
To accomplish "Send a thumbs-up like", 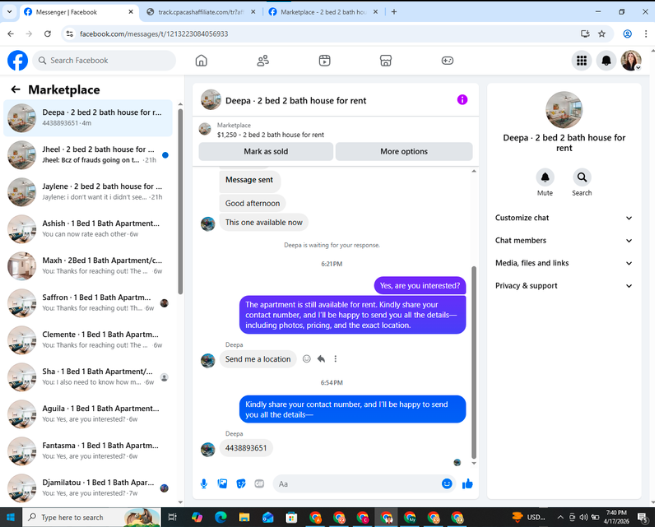I will pos(467,484).
